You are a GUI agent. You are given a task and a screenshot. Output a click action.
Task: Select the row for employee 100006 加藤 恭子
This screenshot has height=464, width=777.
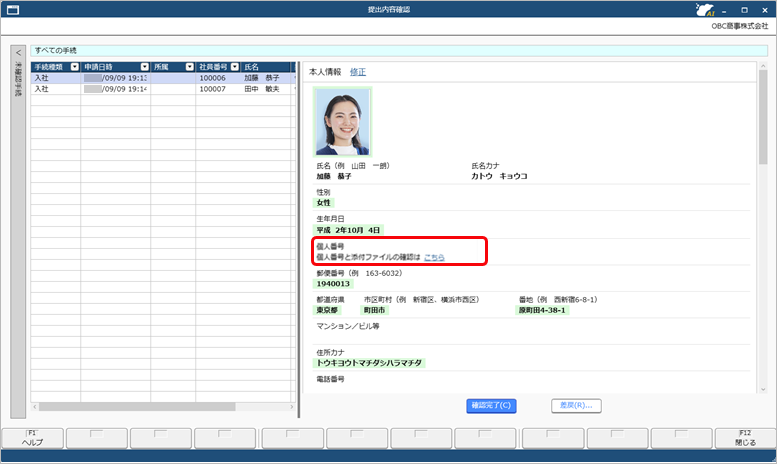pos(160,78)
